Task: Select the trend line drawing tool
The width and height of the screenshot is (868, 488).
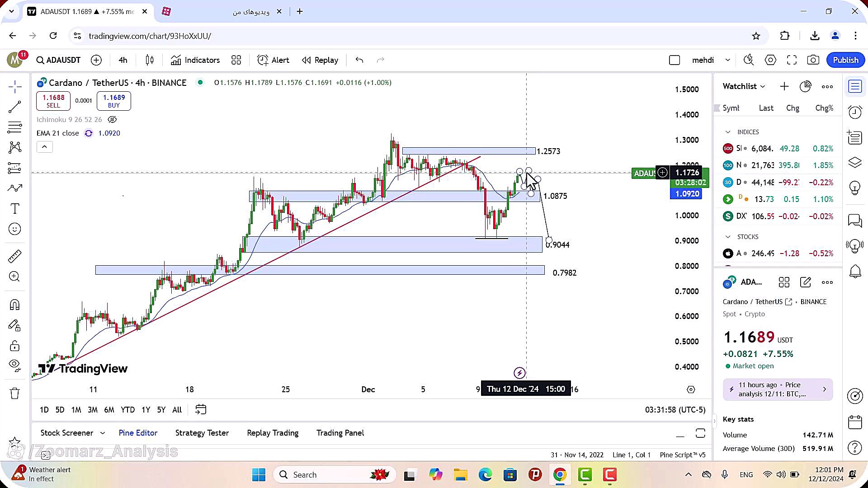Action: click(x=14, y=107)
